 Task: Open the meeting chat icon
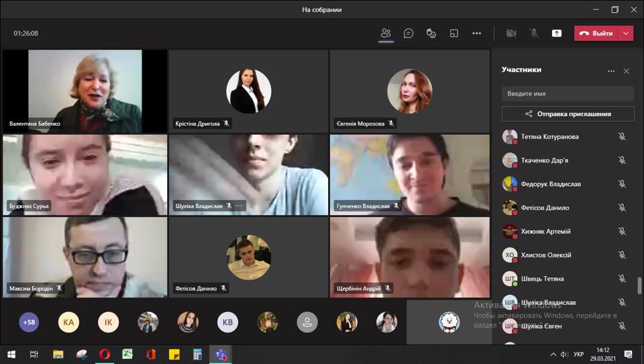[409, 34]
